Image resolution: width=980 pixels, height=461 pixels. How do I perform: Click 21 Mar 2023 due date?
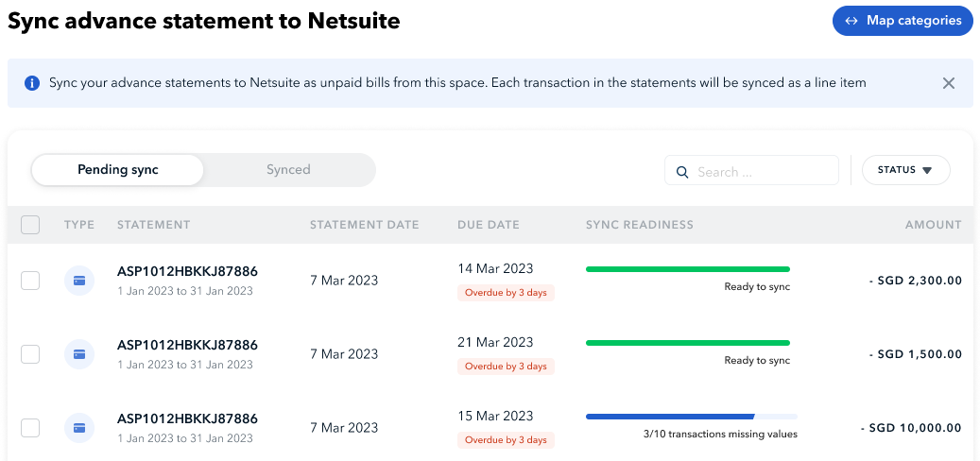pos(495,342)
